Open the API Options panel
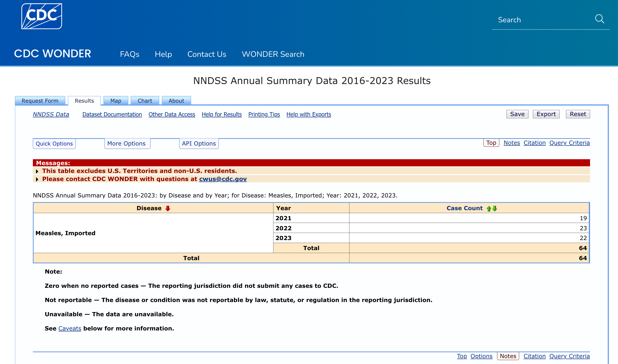 tap(199, 144)
